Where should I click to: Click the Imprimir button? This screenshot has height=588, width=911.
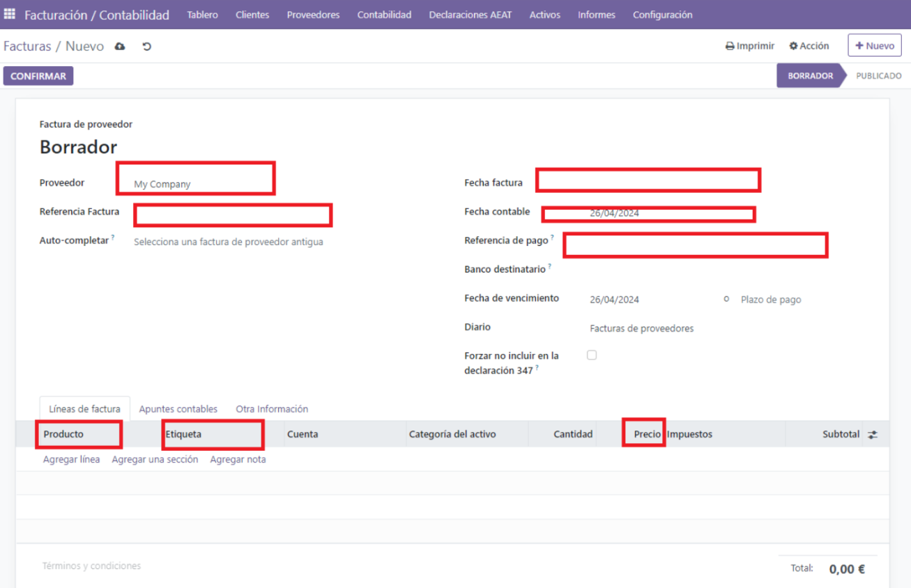[x=750, y=46]
